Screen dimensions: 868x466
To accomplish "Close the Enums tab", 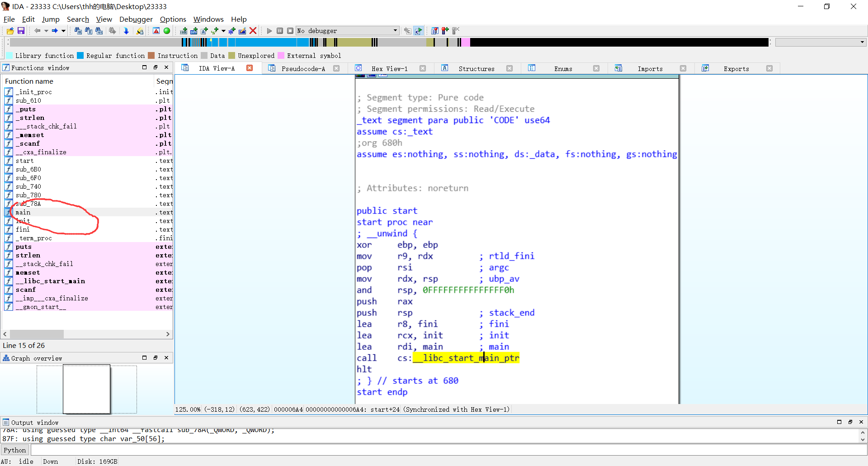I will point(596,68).
